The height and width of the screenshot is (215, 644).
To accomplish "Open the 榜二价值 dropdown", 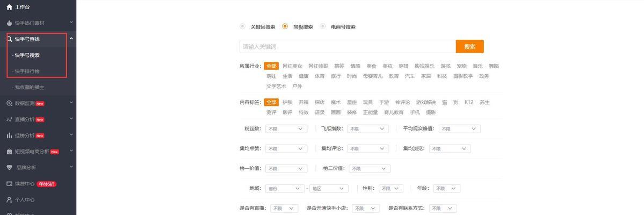I will point(370,169).
